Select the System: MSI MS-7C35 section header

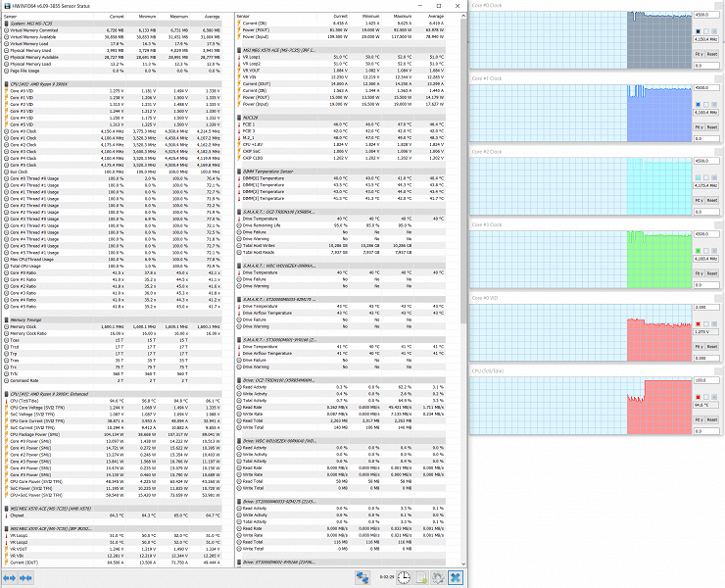[x=113, y=24]
